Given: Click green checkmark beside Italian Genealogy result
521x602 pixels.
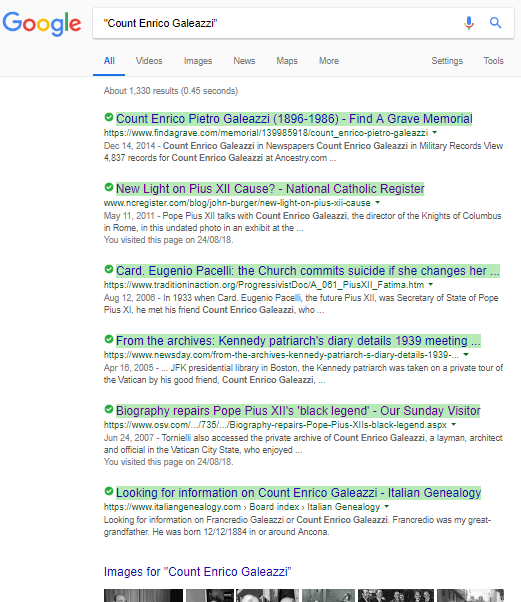Looking at the screenshot, I should 109,491.
